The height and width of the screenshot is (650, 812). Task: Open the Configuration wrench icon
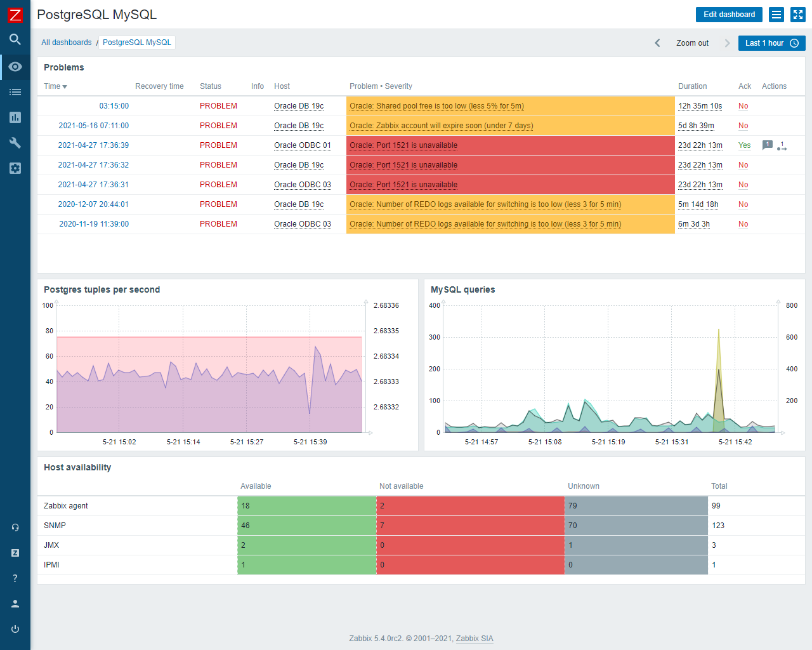click(x=15, y=142)
